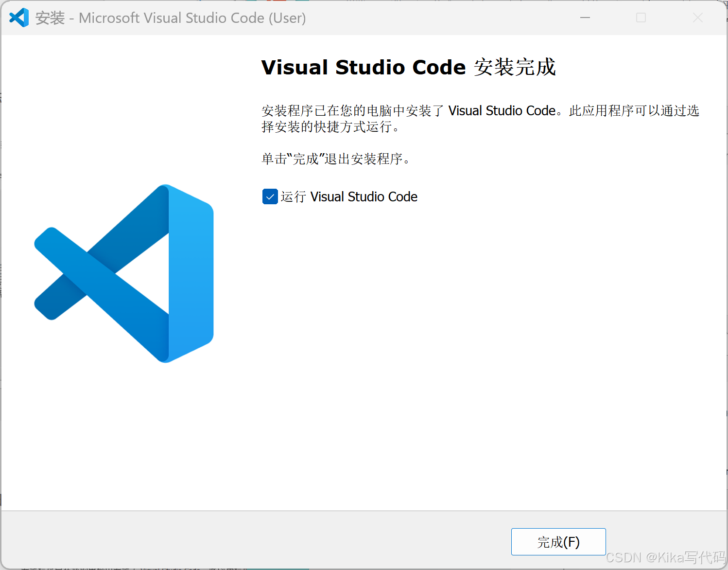Click the line 单击完成退出安装程序
The height and width of the screenshot is (570, 728).
[x=335, y=159]
